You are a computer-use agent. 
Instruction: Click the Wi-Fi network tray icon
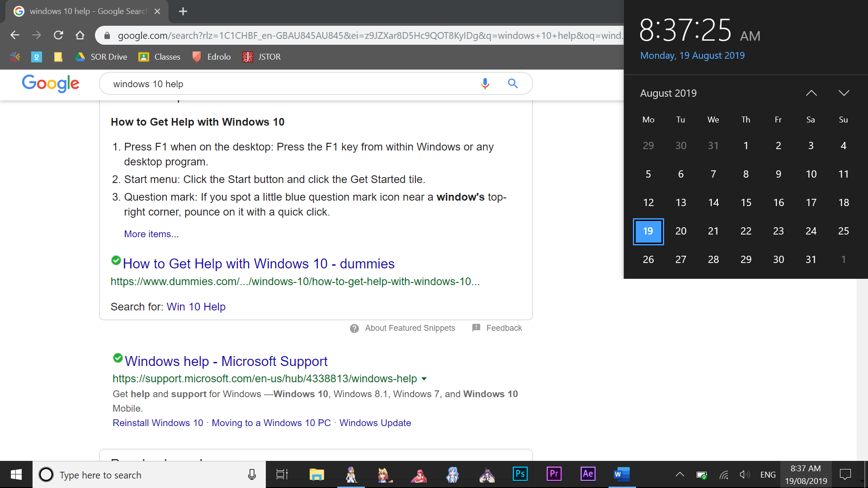[x=724, y=475]
